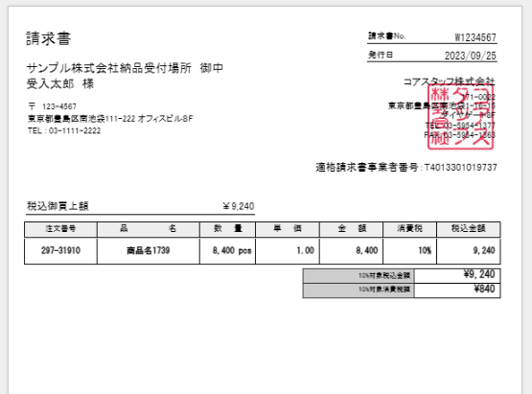Click postal code 123-4567
The image size is (532, 394).
coord(59,106)
